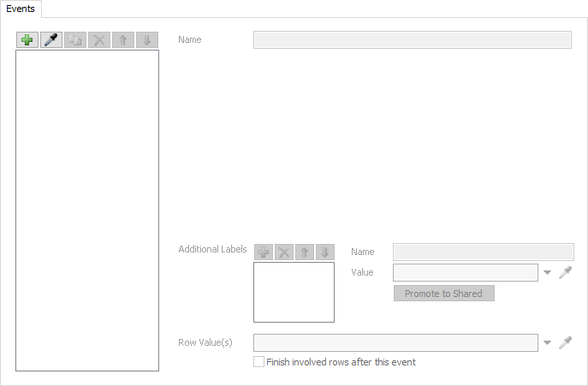Switch to the Events tab
This screenshot has width=588, height=386.
[x=21, y=9]
